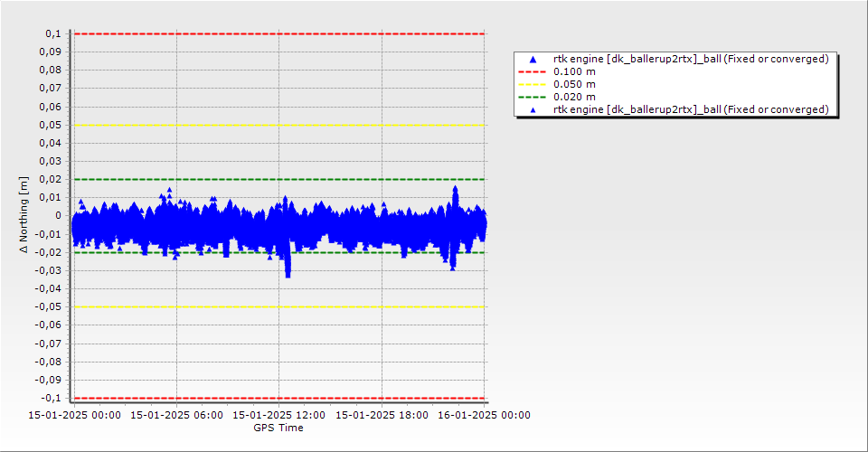Click the '-0,05' y-axis tick label

48,307
